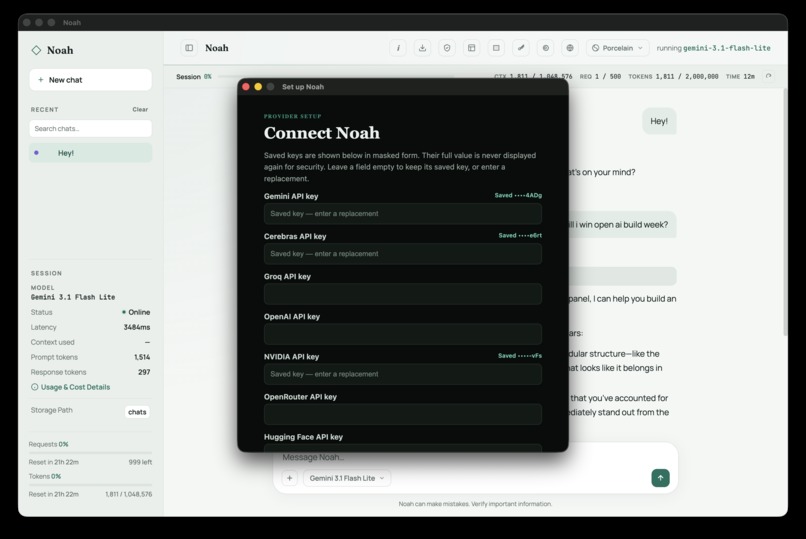Click the Set up Noah dialog title bar
806x539 pixels.
click(x=402, y=86)
